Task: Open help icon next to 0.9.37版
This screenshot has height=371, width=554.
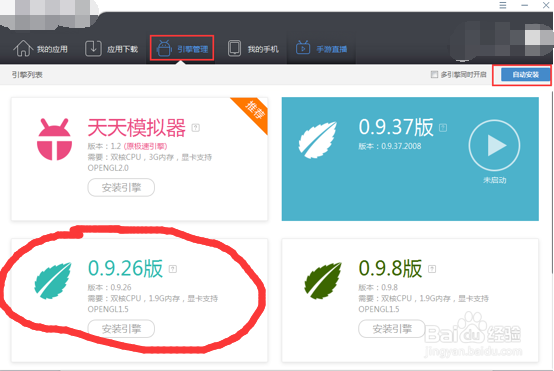Action: [443, 128]
